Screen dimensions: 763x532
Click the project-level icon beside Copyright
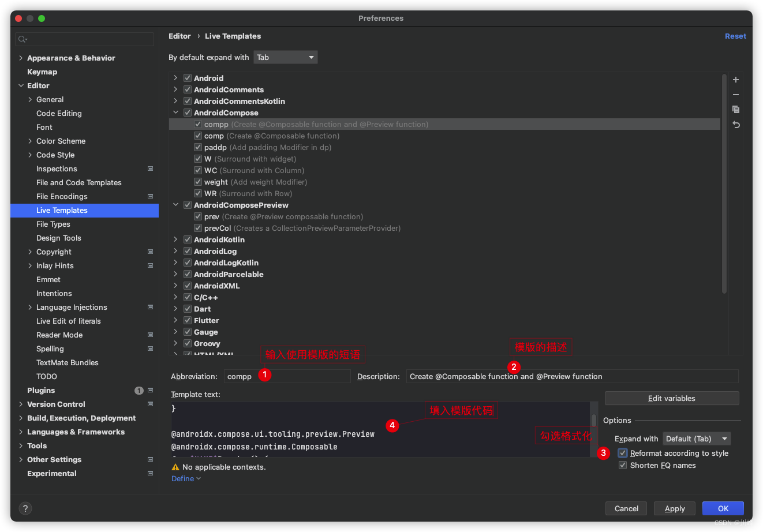(151, 252)
